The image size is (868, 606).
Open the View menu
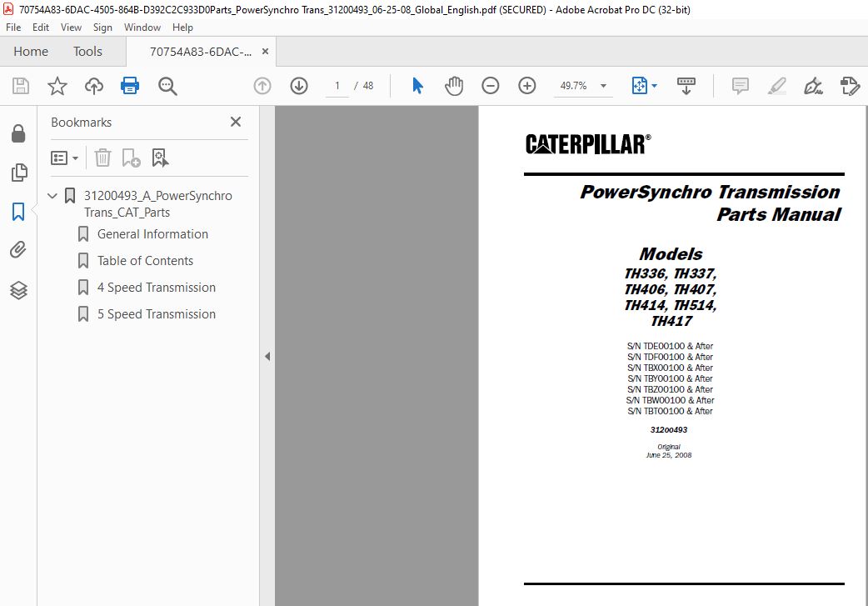(71, 28)
